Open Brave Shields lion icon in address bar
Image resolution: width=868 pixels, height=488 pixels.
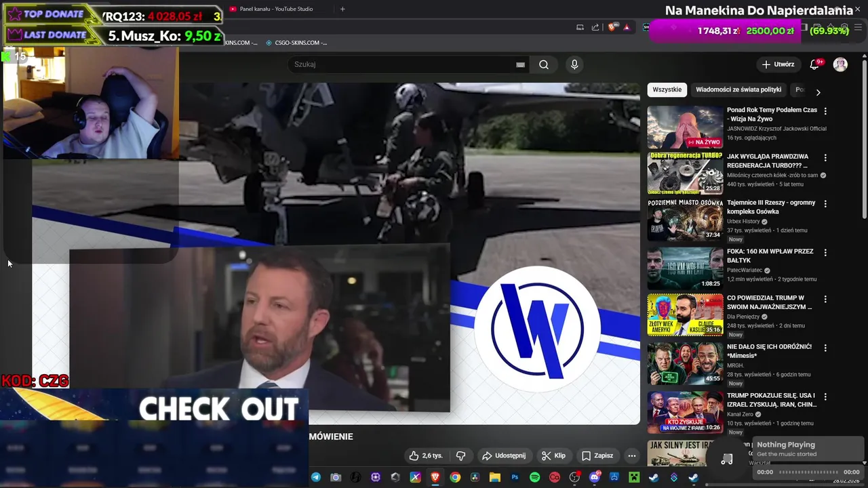click(612, 27)
